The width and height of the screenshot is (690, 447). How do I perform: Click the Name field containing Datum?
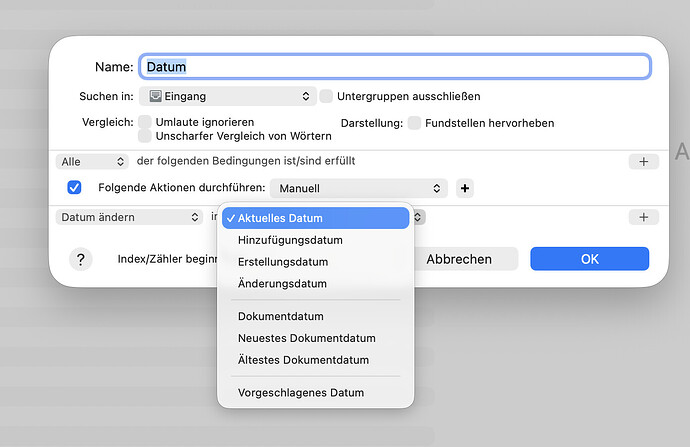pos(395,67)
